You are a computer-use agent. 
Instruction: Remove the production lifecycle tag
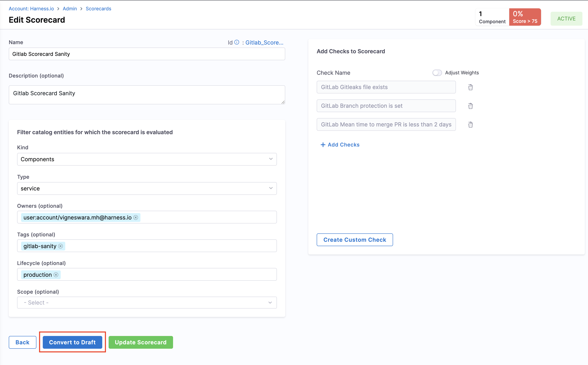tap(56, 275)
